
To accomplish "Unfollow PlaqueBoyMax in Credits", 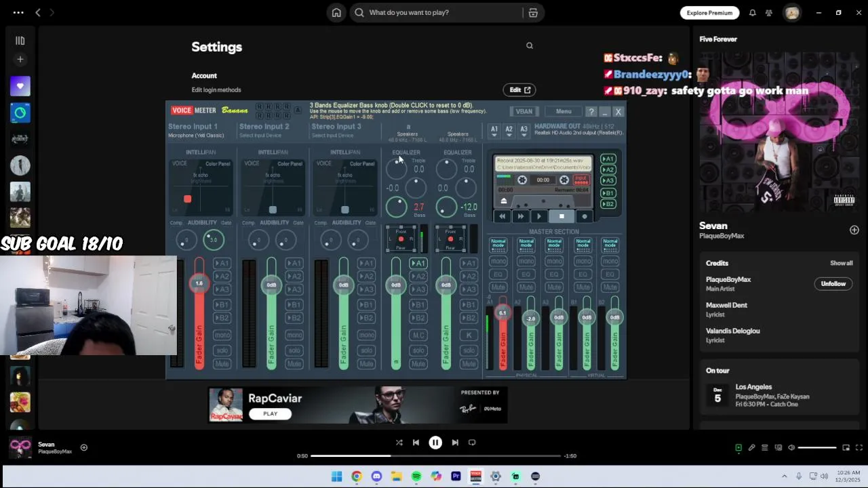I will tap(833, 284).
